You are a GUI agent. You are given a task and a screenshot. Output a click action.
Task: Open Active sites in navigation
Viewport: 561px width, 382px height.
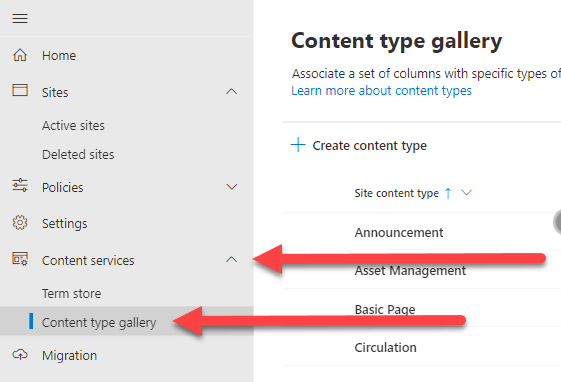coord(73,126)
